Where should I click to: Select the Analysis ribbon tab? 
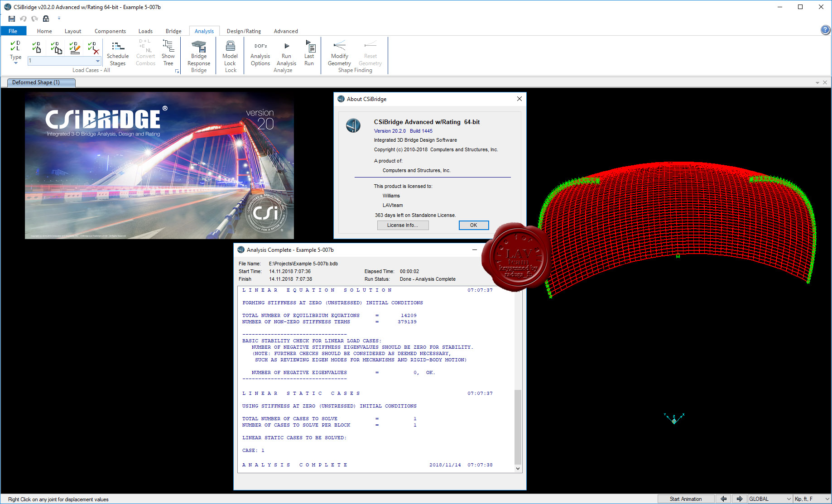point(204,31)
